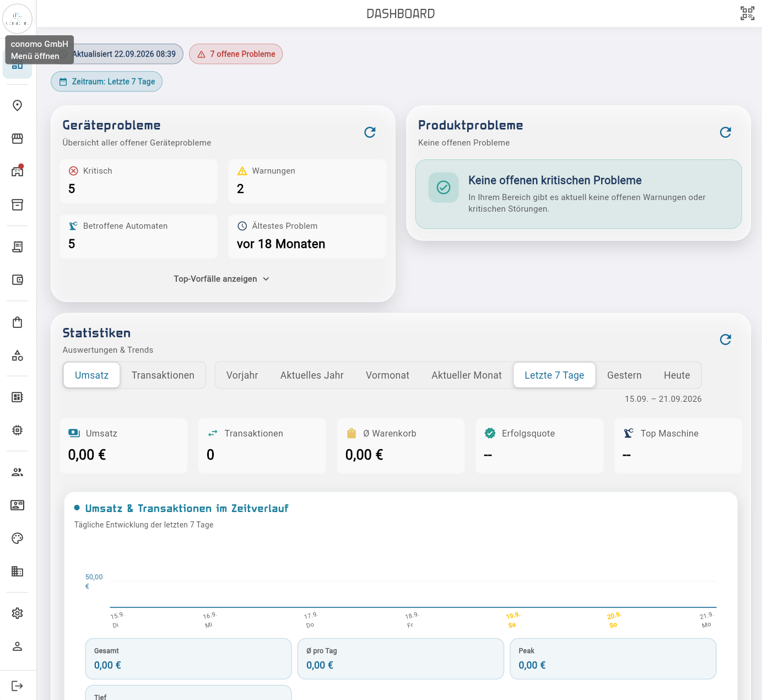Screen dimensions: 762x700
Task: Click the Ältestes Problem tile
Action: pyautogui.click(x=307, y=236)
